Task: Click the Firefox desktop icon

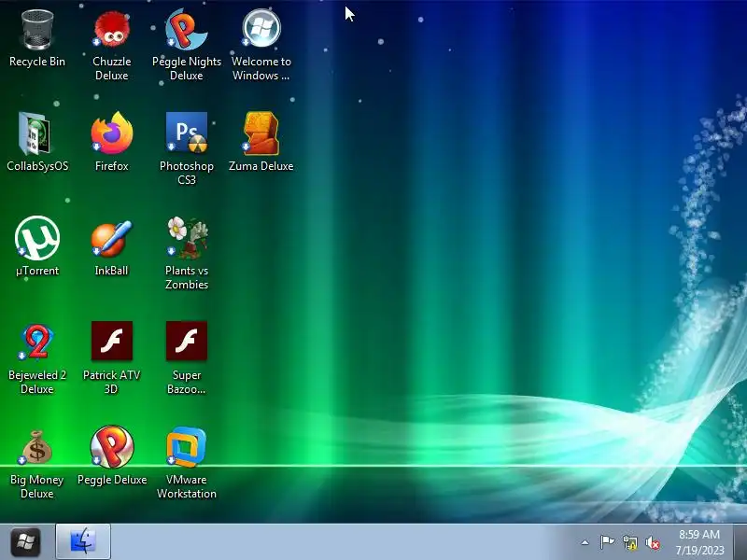Action: (112, 133)
